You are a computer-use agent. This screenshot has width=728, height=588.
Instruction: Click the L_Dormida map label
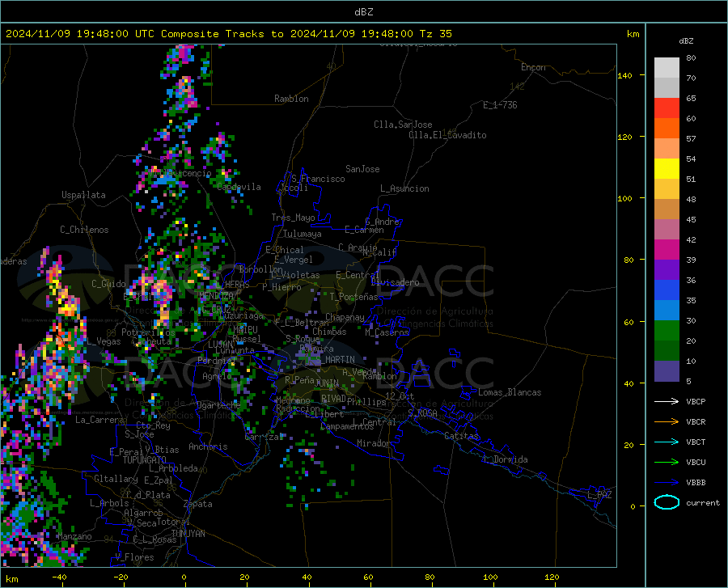coord(505,459)
